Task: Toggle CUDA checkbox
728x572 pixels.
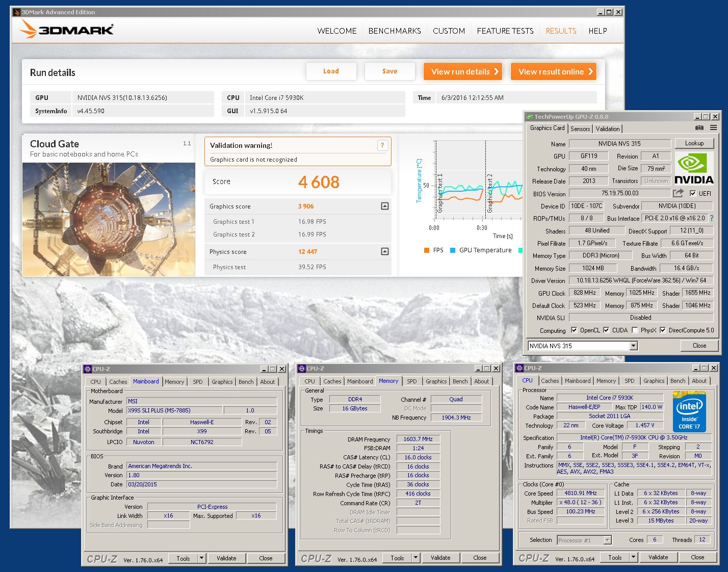Action: (606, 330)
